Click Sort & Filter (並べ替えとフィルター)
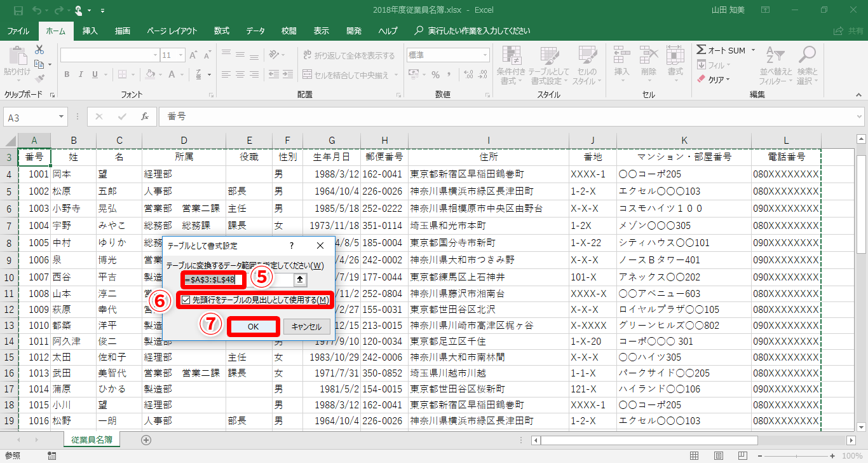 coord(775,65)
